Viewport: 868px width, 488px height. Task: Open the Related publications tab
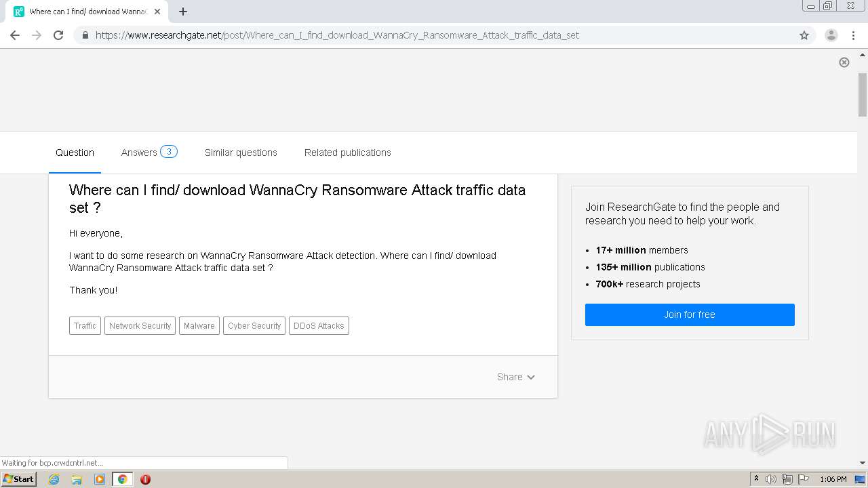click(348, 152)
